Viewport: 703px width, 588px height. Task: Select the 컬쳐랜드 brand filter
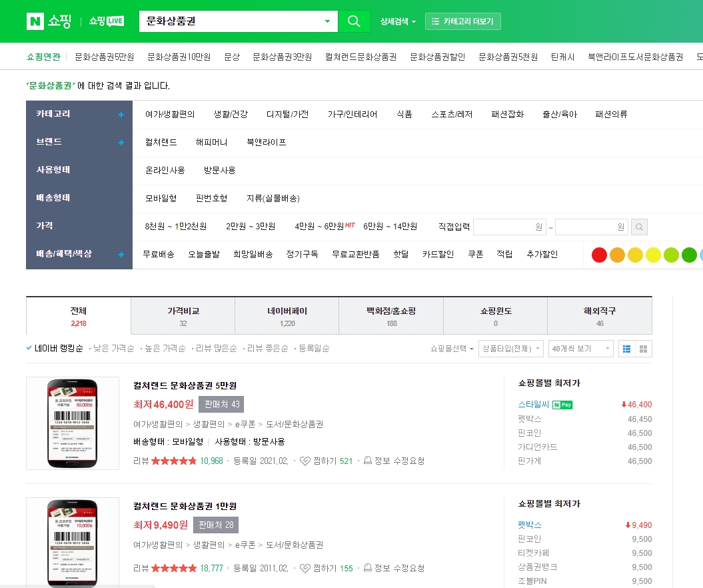(x=161, y=142)
